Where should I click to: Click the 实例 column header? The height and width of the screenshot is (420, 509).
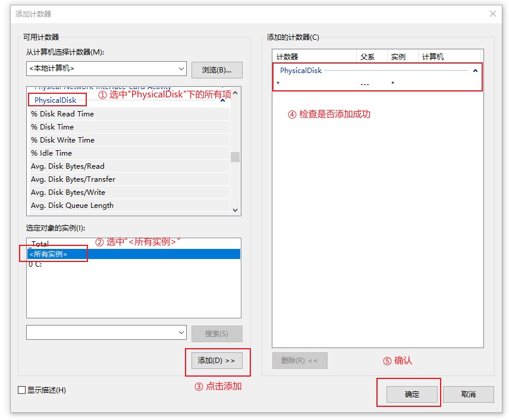click(403, 57)
